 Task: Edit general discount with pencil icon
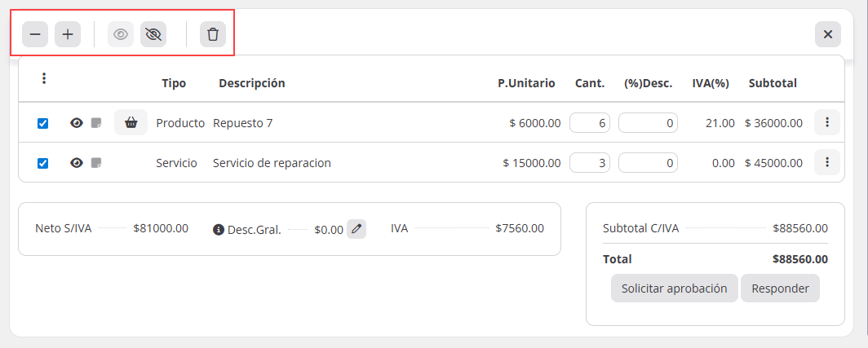coord(356,229)
